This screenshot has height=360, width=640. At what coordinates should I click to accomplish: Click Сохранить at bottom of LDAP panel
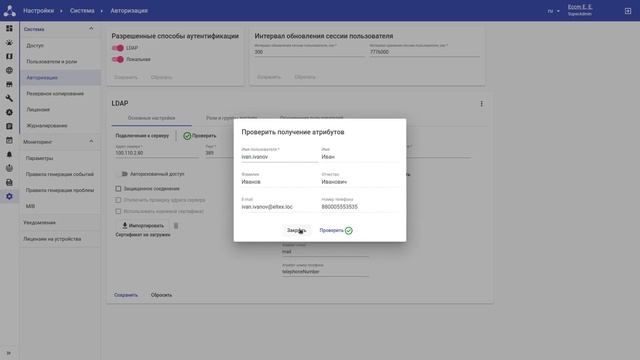point(126,295)
